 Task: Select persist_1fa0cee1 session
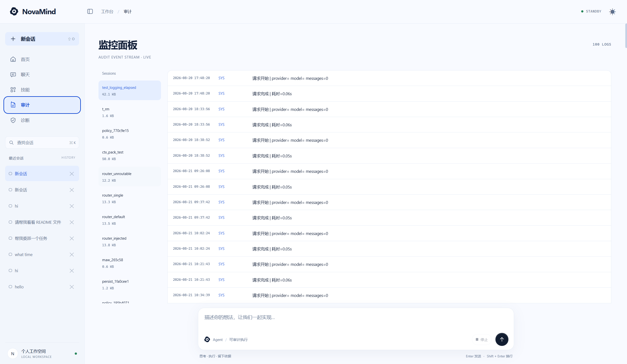point(130,285)
